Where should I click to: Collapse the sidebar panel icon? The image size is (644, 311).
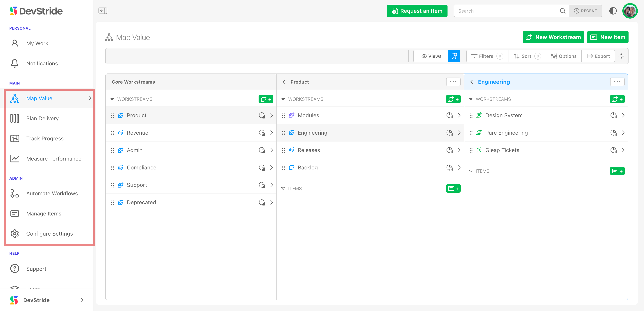103,11
